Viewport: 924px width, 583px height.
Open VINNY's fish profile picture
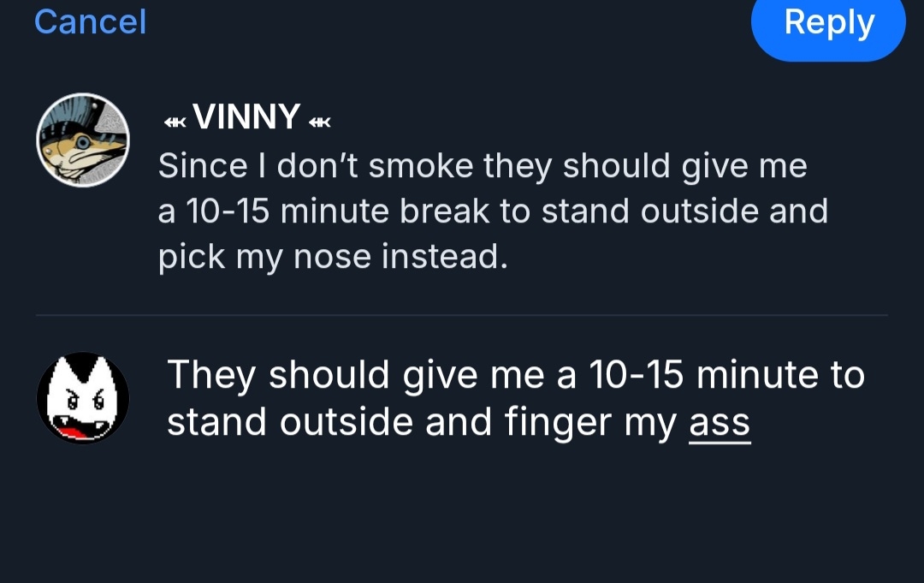click(83, 140)
